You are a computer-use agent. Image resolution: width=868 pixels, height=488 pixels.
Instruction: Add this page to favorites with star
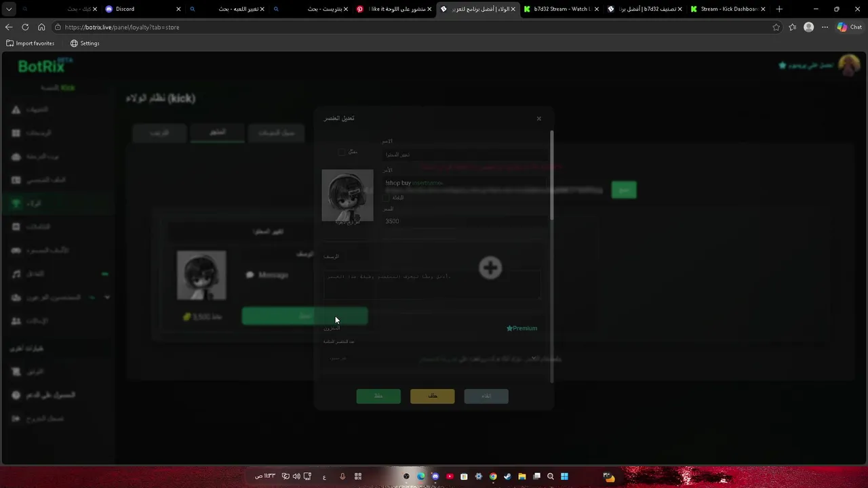(x=776, y=27)
